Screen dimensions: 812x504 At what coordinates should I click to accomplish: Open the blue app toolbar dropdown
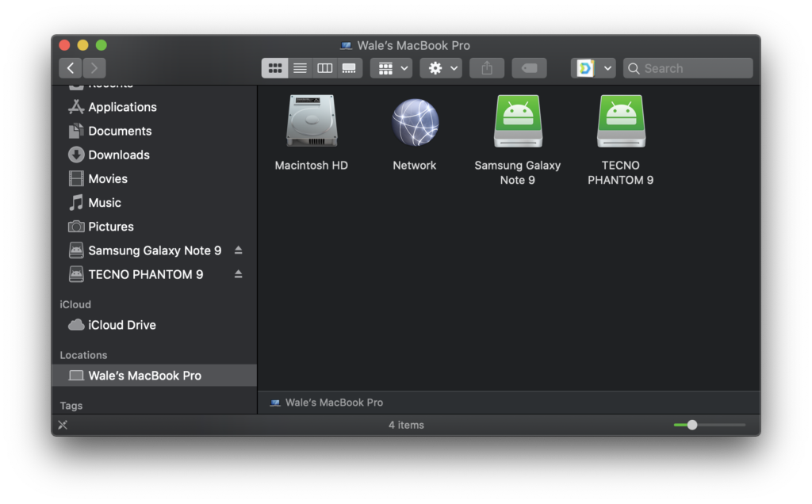[x=593, y=68]
